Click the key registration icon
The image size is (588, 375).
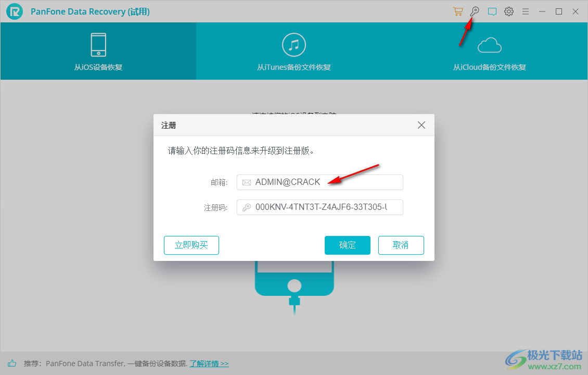coord(475,11)
